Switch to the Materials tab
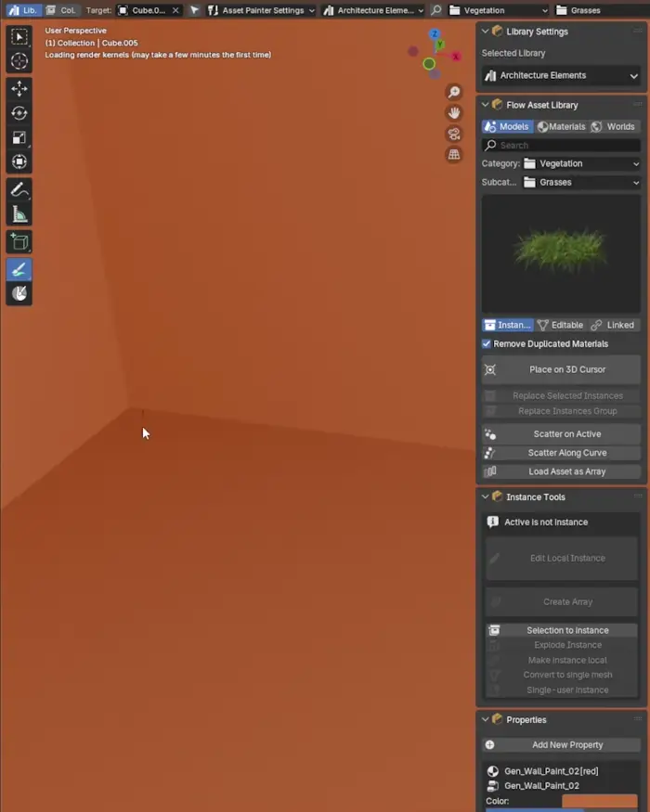 (x=561, y=126)
